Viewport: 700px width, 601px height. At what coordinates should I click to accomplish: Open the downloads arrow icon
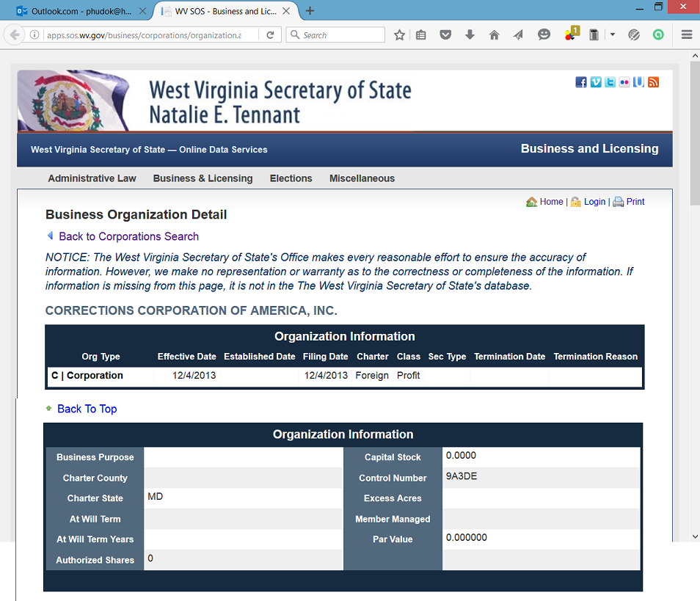point(470,34)
